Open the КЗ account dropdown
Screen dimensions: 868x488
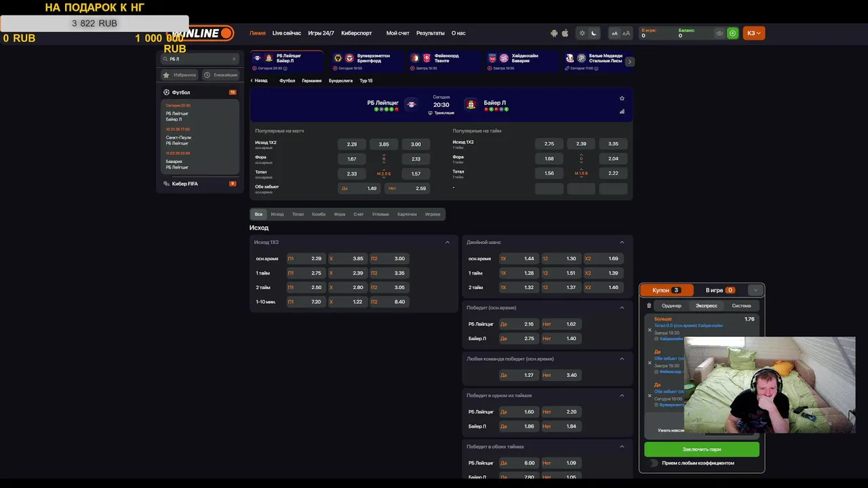tap(753, 33)
